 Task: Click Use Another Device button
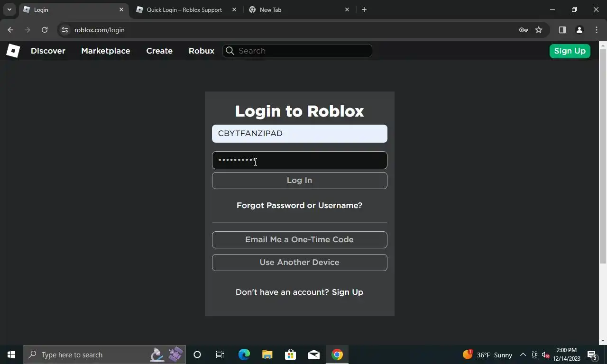(299, 262)
